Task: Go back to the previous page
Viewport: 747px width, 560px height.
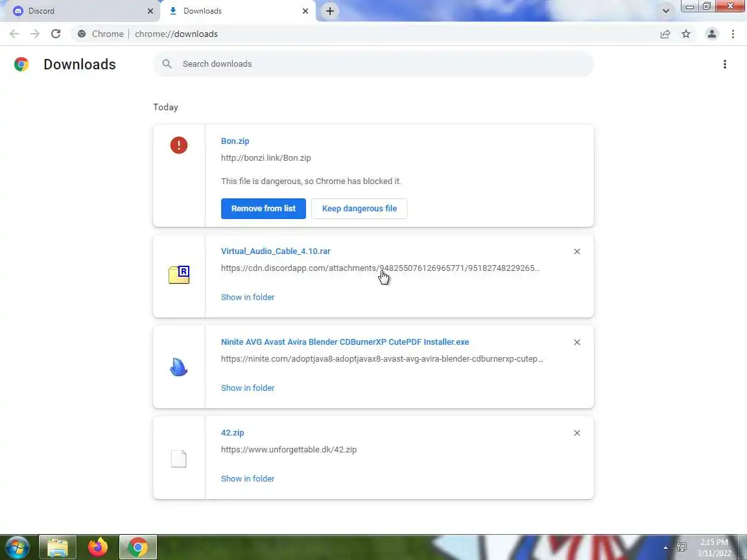Action: tap(14, 34)
